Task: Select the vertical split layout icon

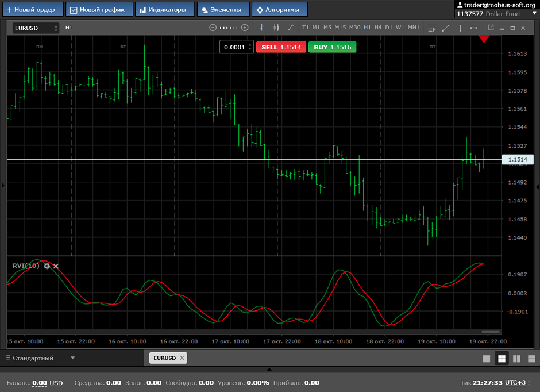Action: point(516,359)
